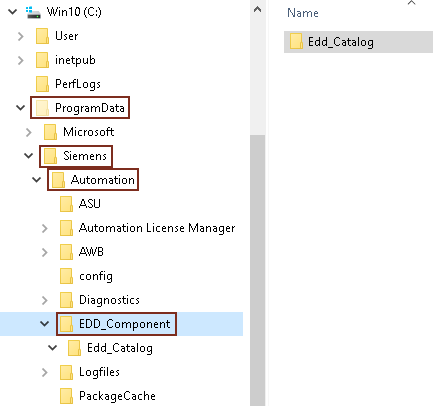Select the Siemens folder name
Viewport: 433px width, 406px height.
click(85, 156)
